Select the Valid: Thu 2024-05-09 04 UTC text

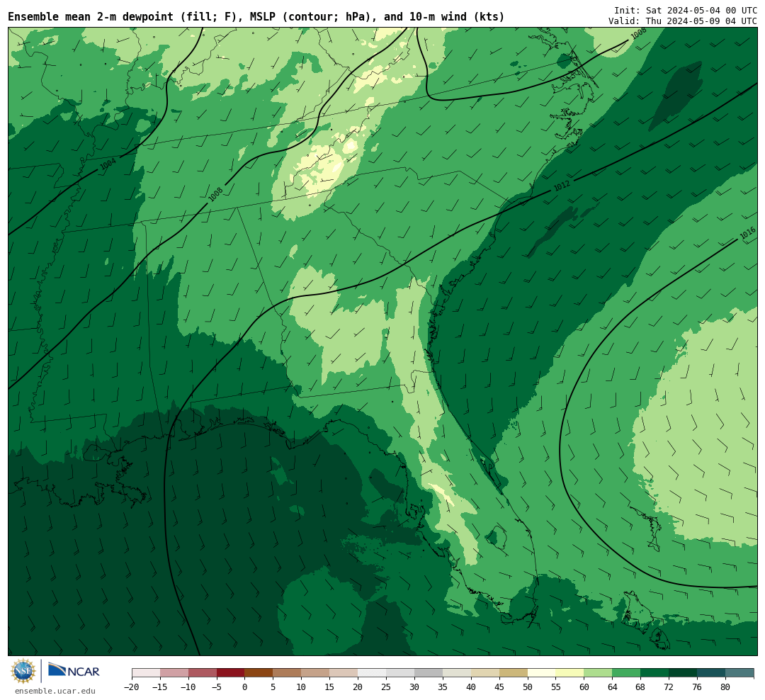(683, 21)
